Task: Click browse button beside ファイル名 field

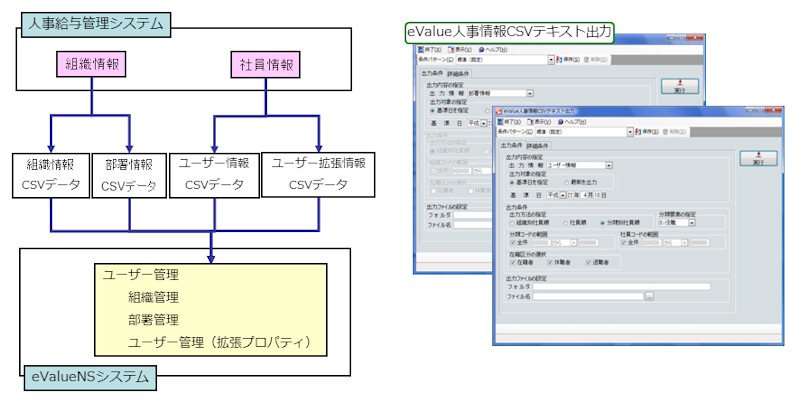Action: (x=649, y=296)
